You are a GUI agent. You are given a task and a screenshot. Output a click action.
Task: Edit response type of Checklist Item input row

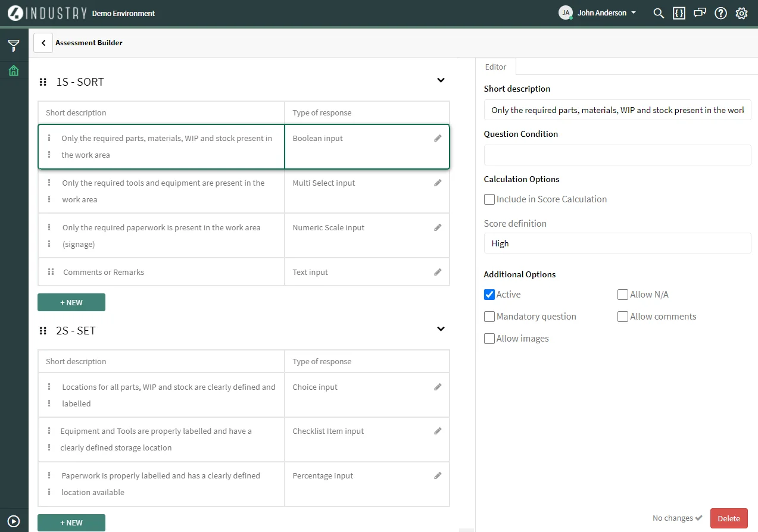(x=438, y=431)
